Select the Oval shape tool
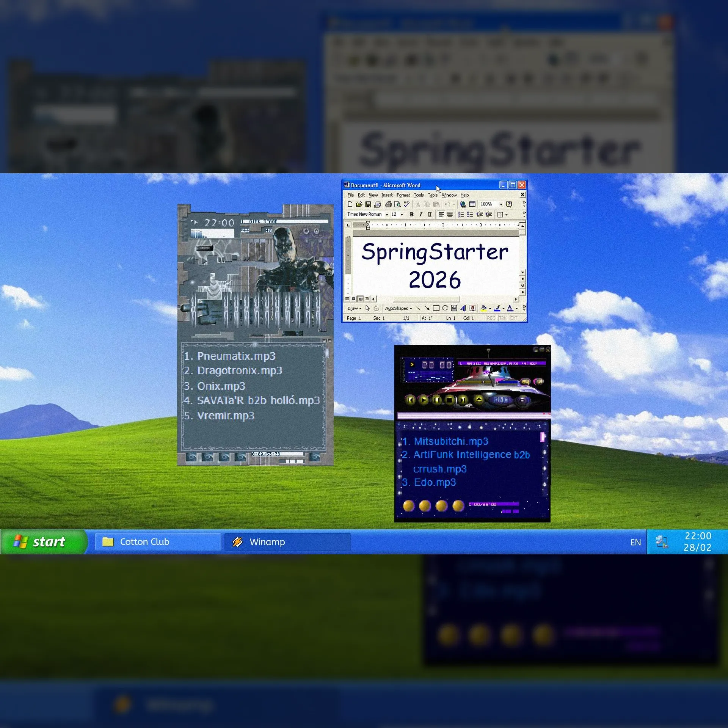 pos(446,308)
